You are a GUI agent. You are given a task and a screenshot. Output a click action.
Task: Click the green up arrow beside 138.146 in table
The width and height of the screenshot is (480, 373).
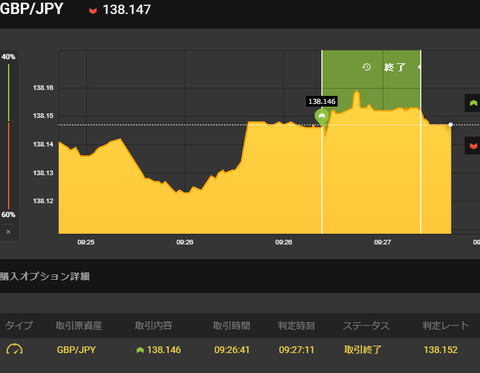coord(140,350)
